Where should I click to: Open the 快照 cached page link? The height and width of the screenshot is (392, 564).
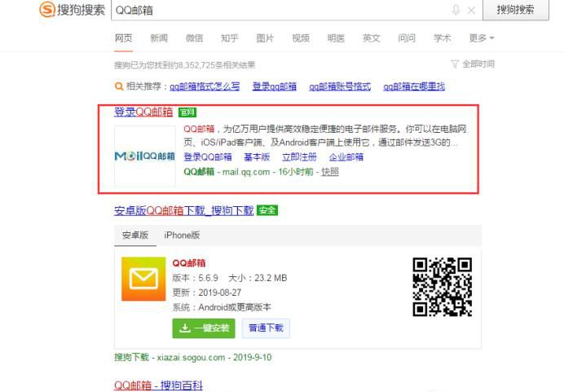[x=330, y=172]
